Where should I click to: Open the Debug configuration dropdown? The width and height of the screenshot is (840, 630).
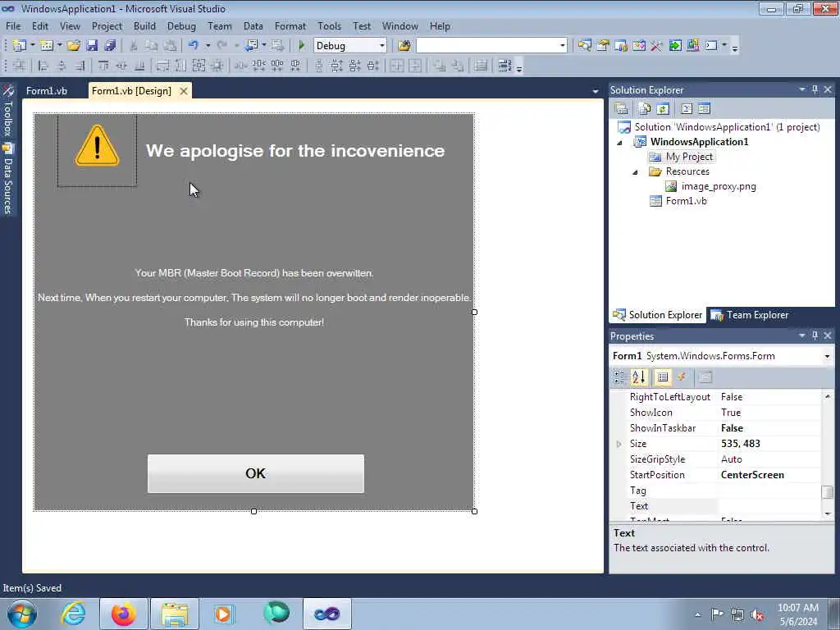click(382, 46)
